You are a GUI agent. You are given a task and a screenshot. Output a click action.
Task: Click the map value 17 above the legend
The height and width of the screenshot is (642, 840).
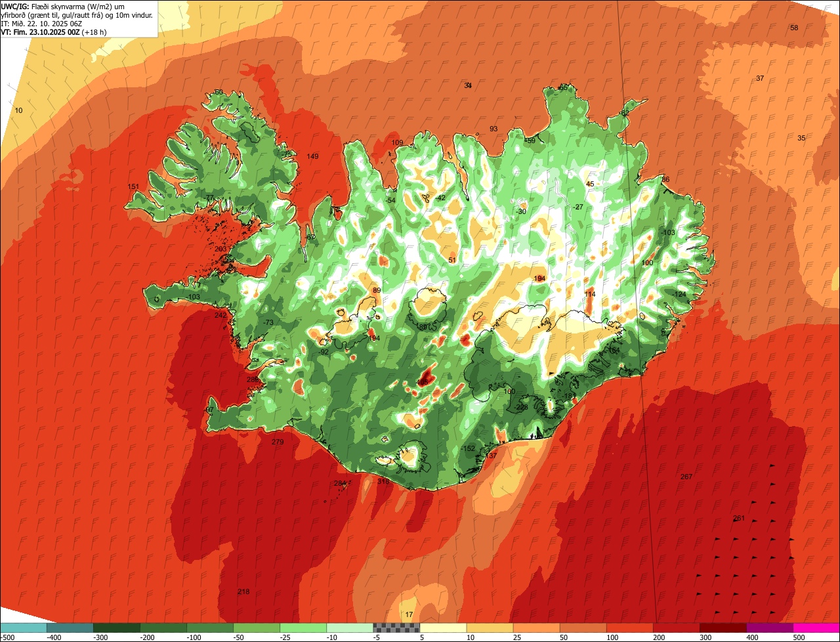click(409, 614)
